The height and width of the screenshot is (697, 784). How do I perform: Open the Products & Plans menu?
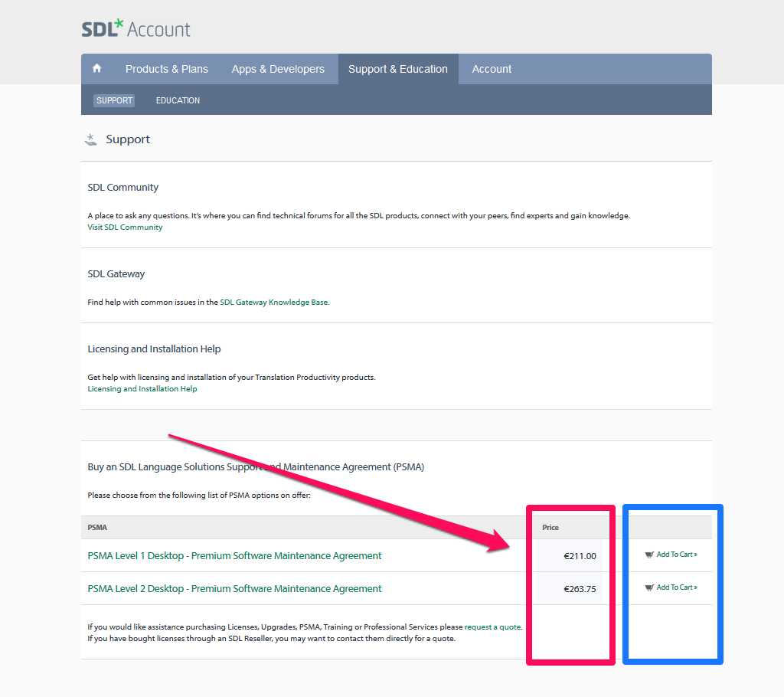click(166, 69)
